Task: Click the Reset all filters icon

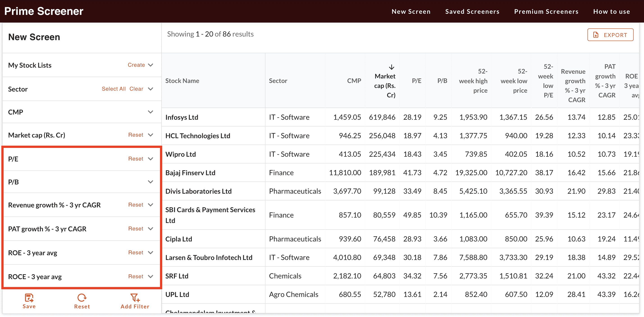Action: pyautogui.click(x=82, y=297)
